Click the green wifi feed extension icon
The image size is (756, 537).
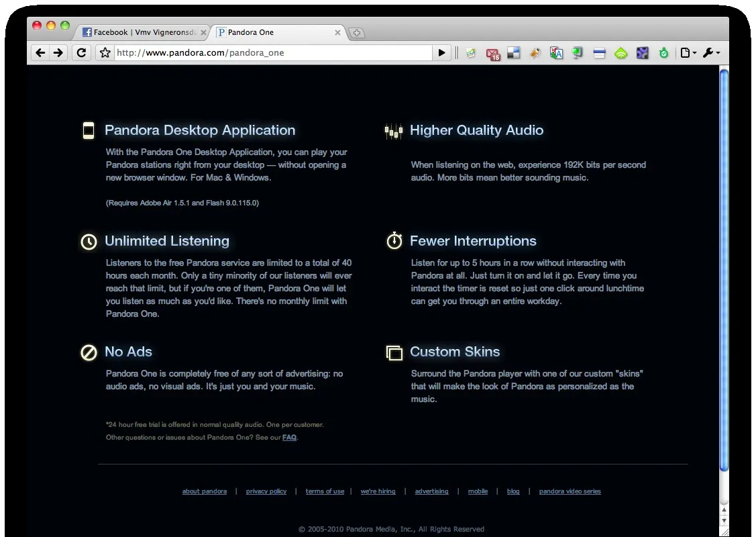tap(621, 53)
